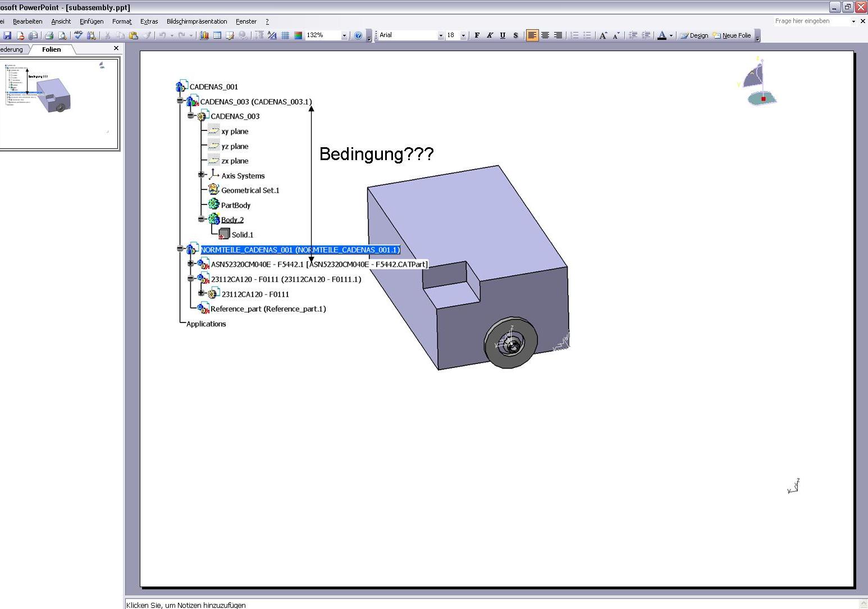Open the Format menu

[x=122, y=21]
